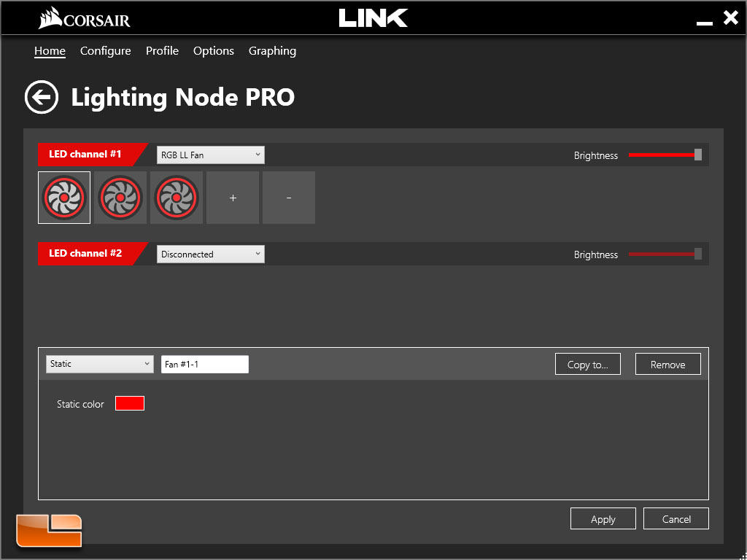747x560 pixels.
Task: Open the Static lighting mode dropdown
Action: (x=99, y=364)
